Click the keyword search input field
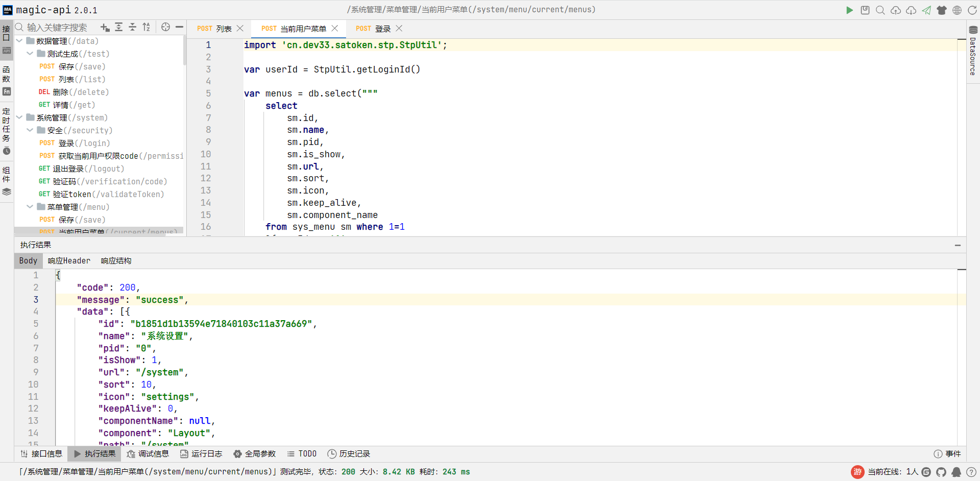This screenshot has height=481, width=980. [57, 28]
